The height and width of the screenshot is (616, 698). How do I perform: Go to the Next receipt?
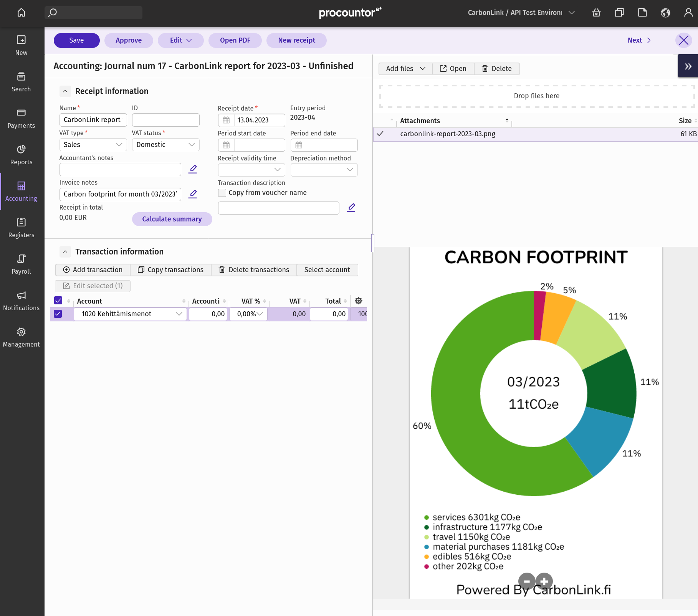click(x=639, y=40)
